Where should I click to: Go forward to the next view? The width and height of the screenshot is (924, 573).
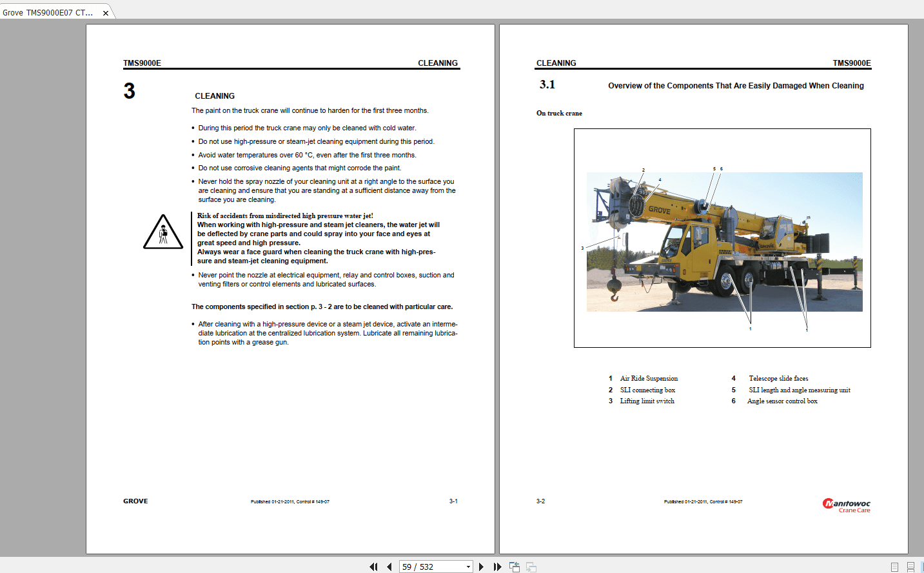tap(530, 567)
